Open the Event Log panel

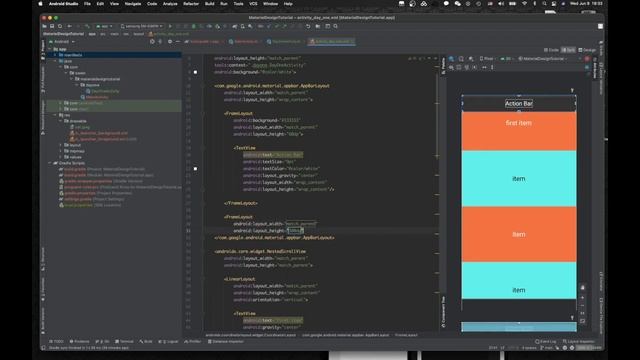[x=546, y=341]
